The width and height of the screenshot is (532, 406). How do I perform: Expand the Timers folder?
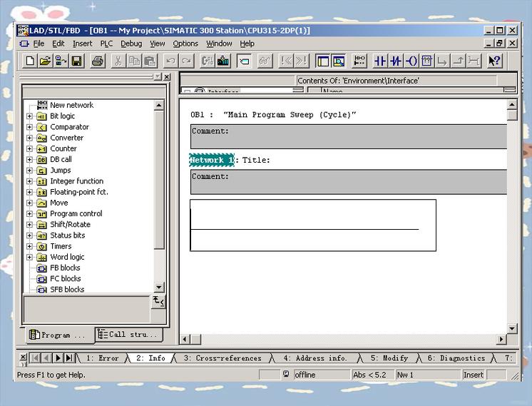[29, 246]
